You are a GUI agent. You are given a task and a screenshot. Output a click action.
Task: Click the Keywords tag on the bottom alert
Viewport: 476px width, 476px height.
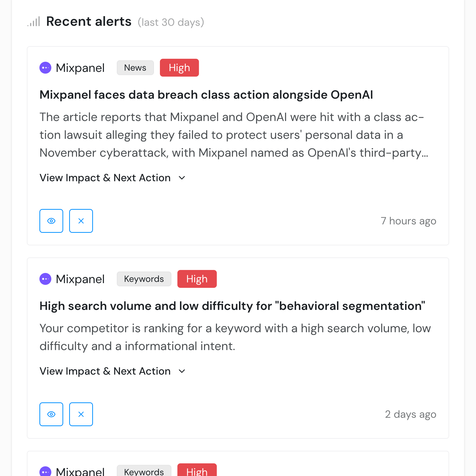pos(144,471)
